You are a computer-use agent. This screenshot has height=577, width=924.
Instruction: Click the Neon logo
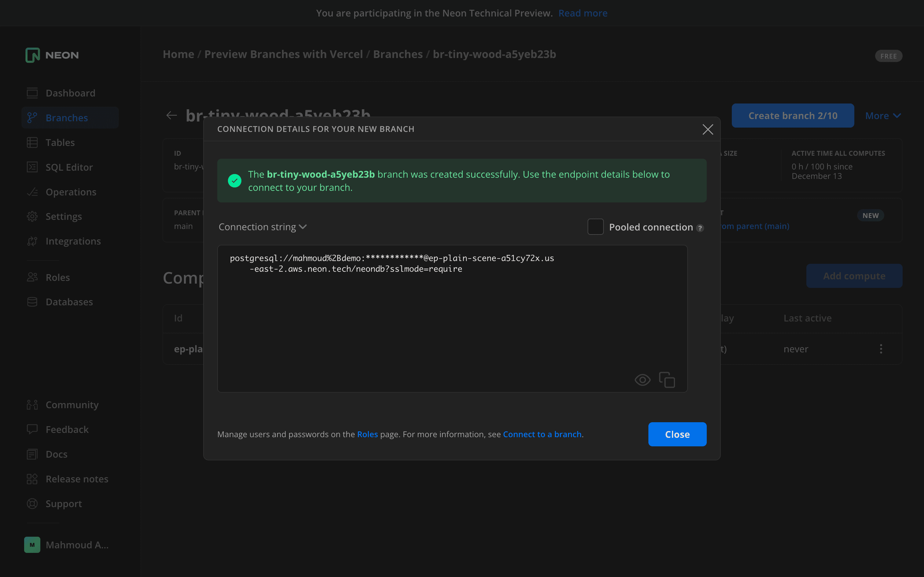point(52,55)
